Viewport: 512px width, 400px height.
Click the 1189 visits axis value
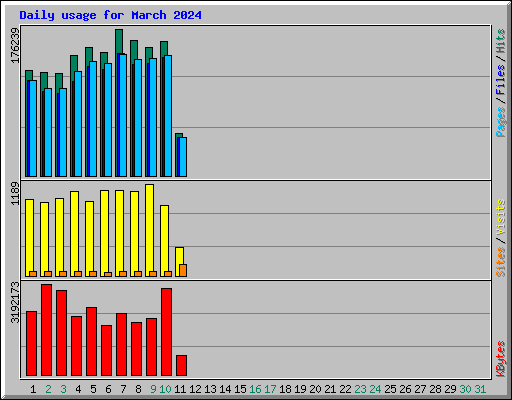coord(15,193)
